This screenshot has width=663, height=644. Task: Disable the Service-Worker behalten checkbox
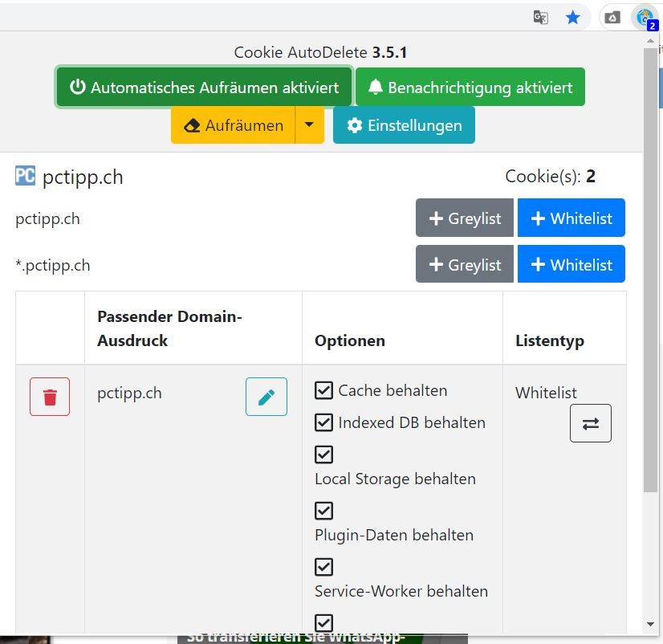(x=323, y=567)
